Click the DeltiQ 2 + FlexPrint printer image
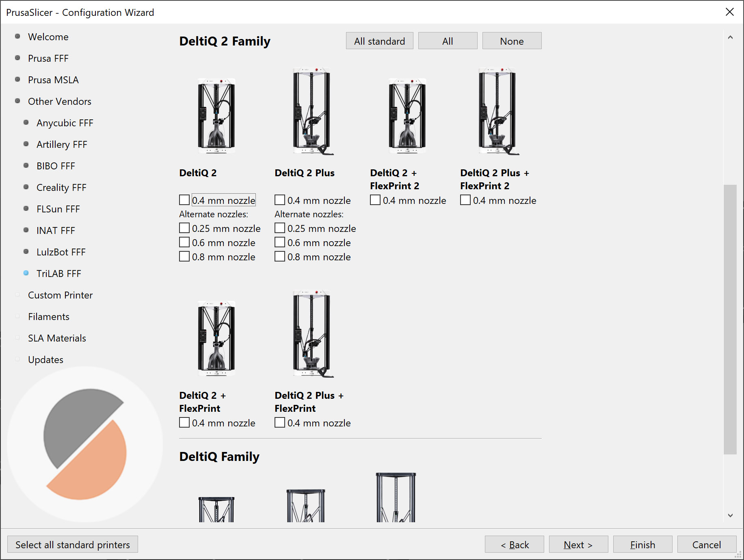 (216, 338)
